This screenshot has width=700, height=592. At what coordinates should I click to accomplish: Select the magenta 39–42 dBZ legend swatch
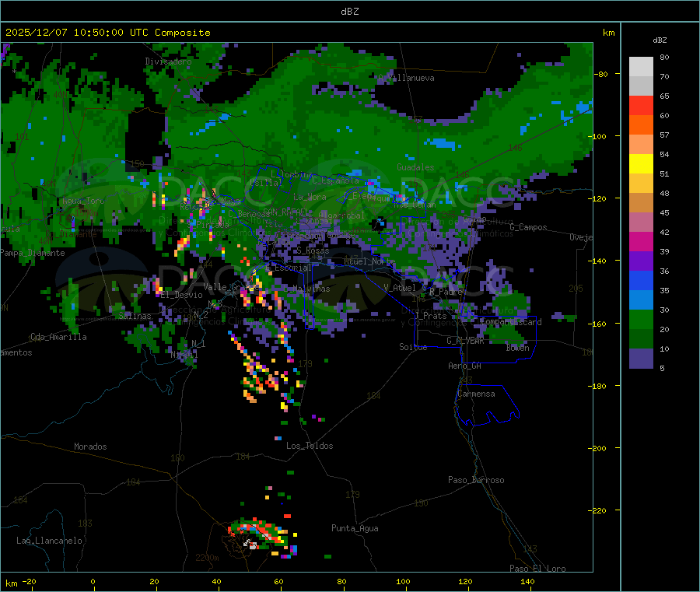641,241
